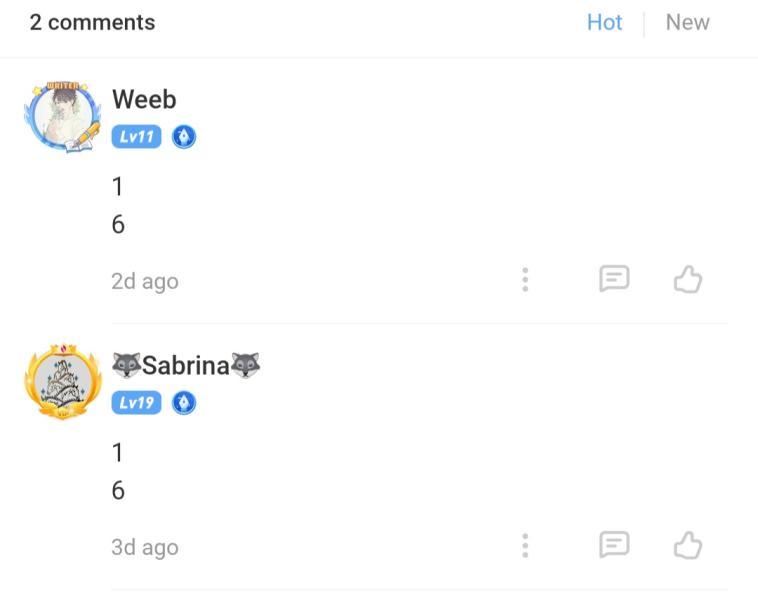Screen dimensions: 758x600
Task: Click the '2 comments' heading
Action: (92, 22)
